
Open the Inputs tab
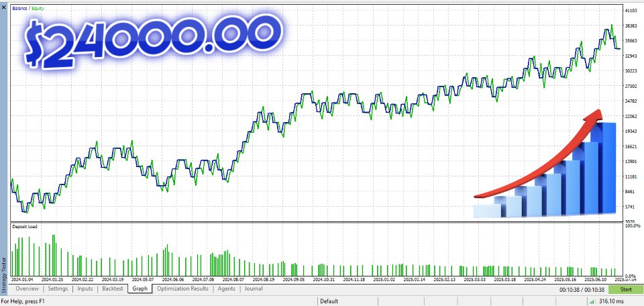coord(85,289)
